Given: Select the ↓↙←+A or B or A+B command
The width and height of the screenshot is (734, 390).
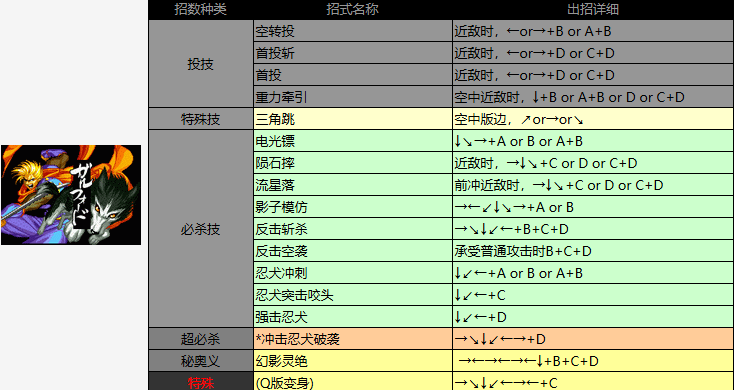Looking at the screenshot, I should pos(593,273).
